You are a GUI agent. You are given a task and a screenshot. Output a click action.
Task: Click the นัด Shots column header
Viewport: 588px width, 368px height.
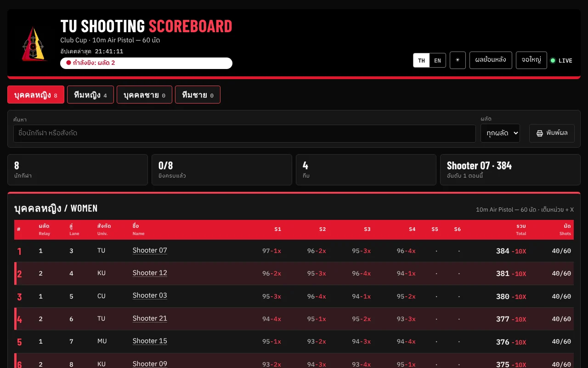coord(565,230)
